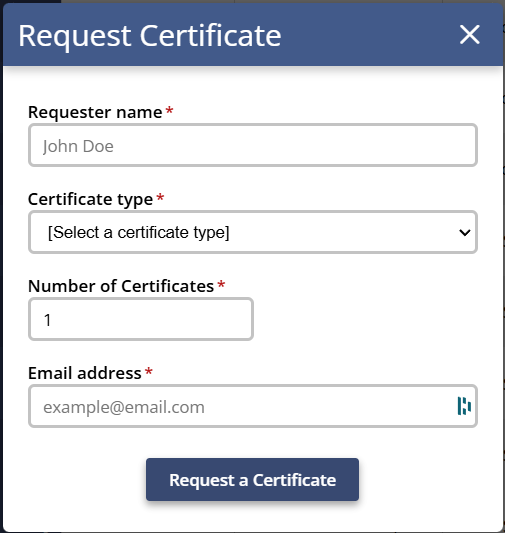Click the red asterisk beside Requester name
Image resolution: width=505 pixels, height=533 pixels.
pyautogui.click(x=169, y=111)
